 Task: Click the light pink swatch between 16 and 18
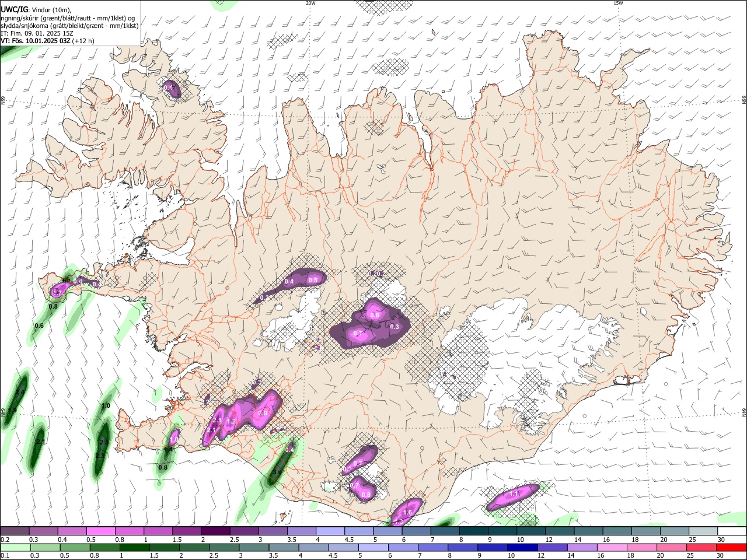coord(612,547)
